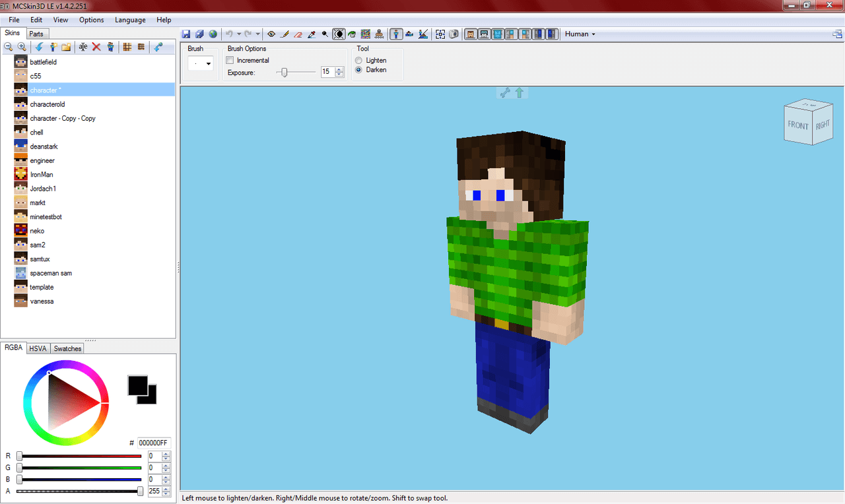Increase skin resolution grid icon

141,47
